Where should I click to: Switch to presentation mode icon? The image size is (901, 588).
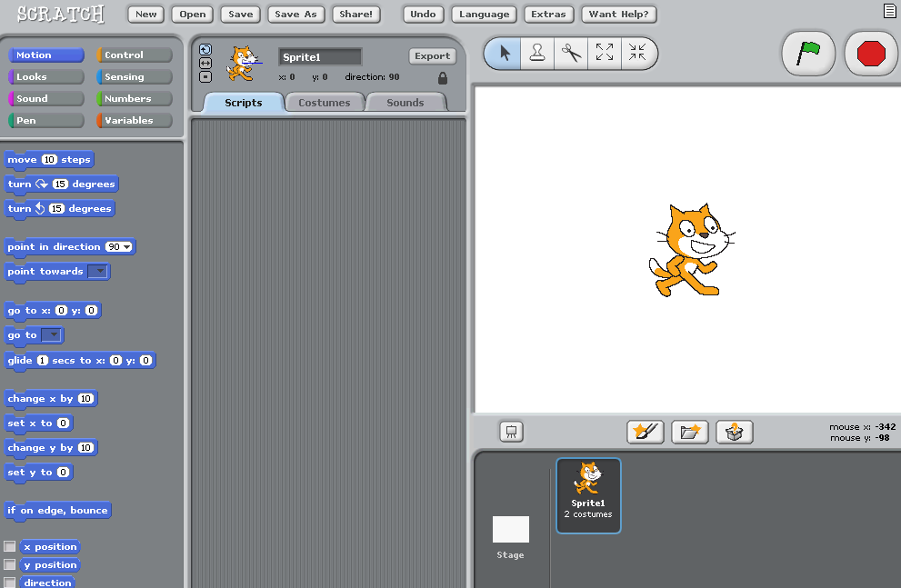pyautogui.click(x=511, y=432)
